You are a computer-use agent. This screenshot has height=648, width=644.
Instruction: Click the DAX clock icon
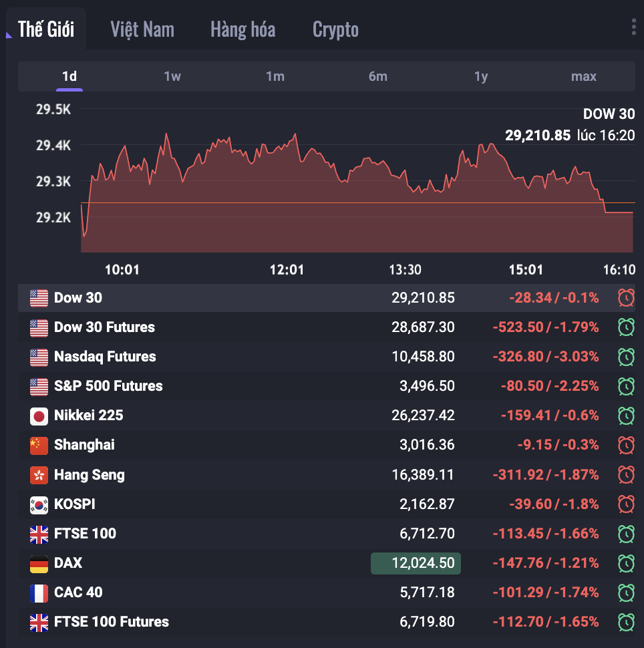[626, 563]
